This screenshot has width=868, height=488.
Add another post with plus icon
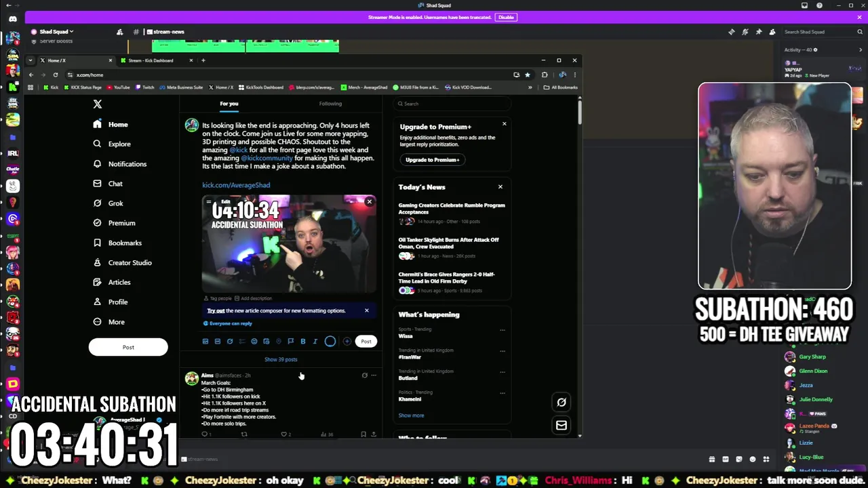point(347,342)
